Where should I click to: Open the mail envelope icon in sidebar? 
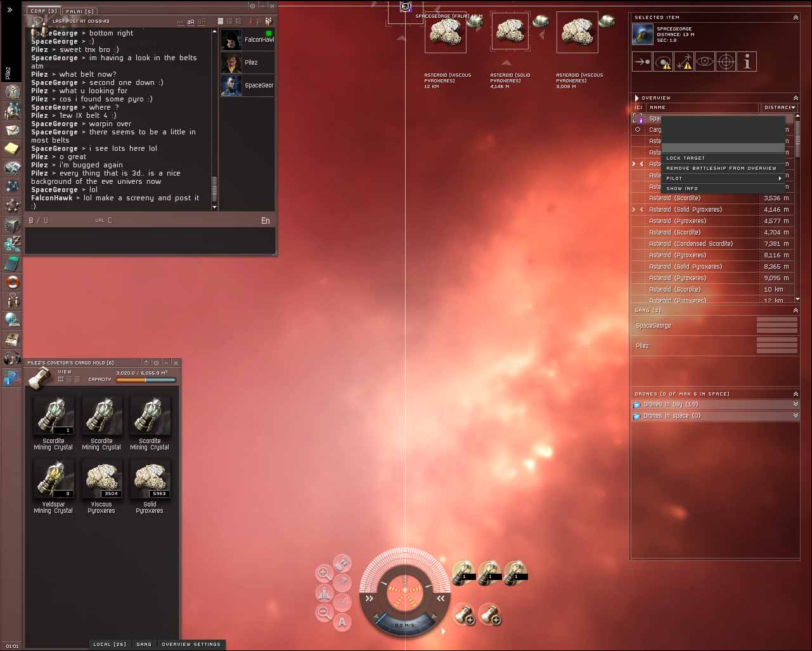tap(12, 131)
